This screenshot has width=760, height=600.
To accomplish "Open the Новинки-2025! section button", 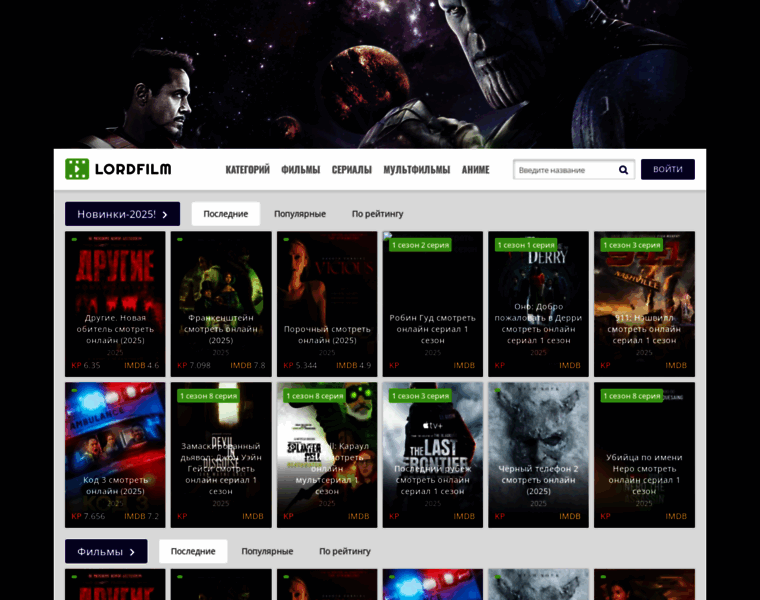I will (123, 214).
